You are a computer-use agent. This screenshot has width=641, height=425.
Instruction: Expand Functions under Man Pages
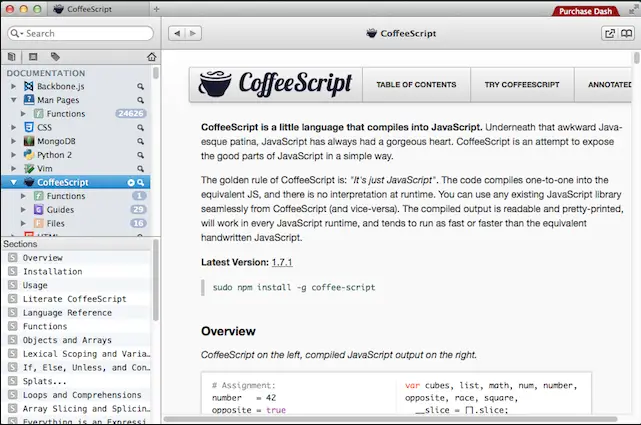[23, 114]
